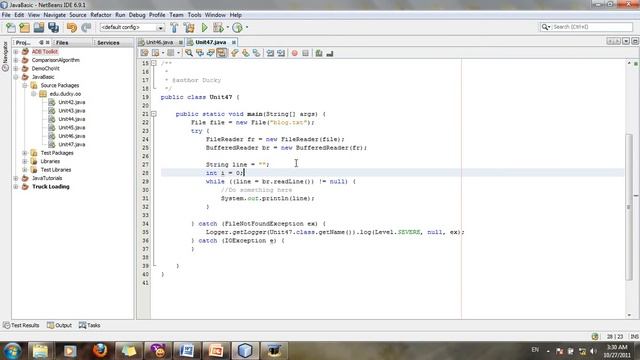Expand the Libraries node
This screenshot has height=360, width=640.
click(x=25, y=161)
